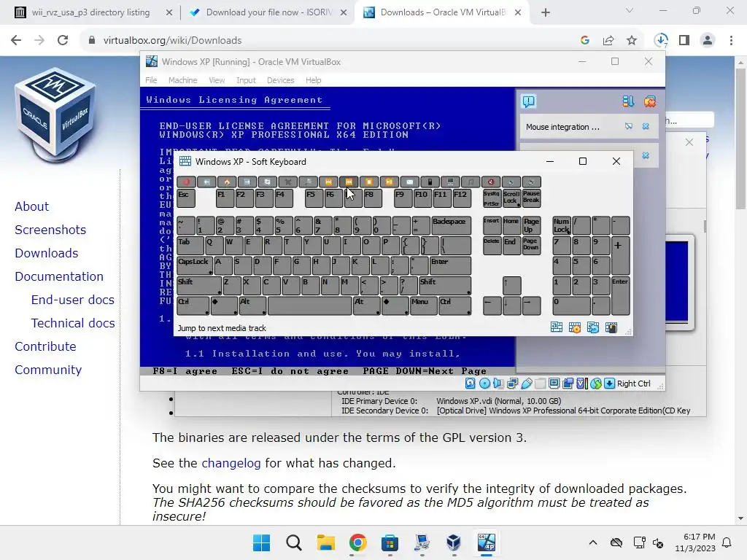Open soft keyboard settings gear icon
Viewport: 747px width, 560px height.
click(575, 327)
